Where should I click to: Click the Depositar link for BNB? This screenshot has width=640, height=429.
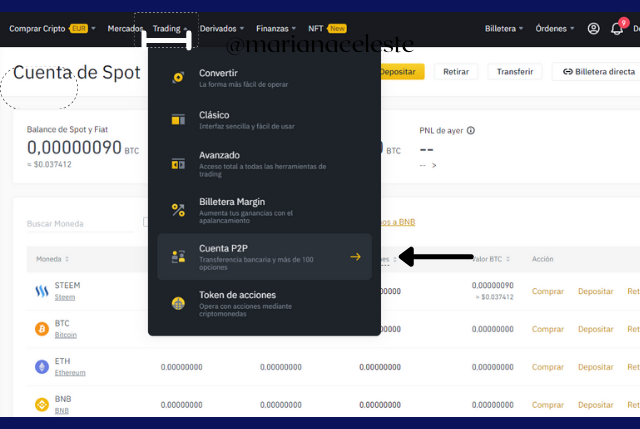[596, 405]
